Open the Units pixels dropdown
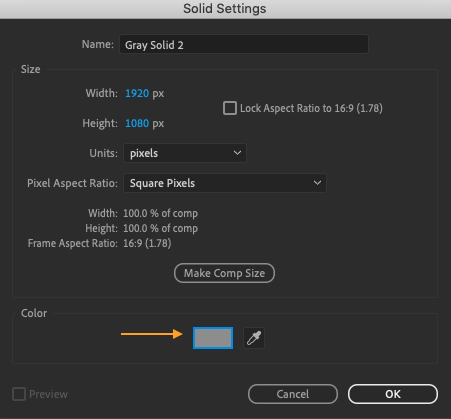Image resolution: width=451 pixels, height=419 pixels. pos(185,153)
